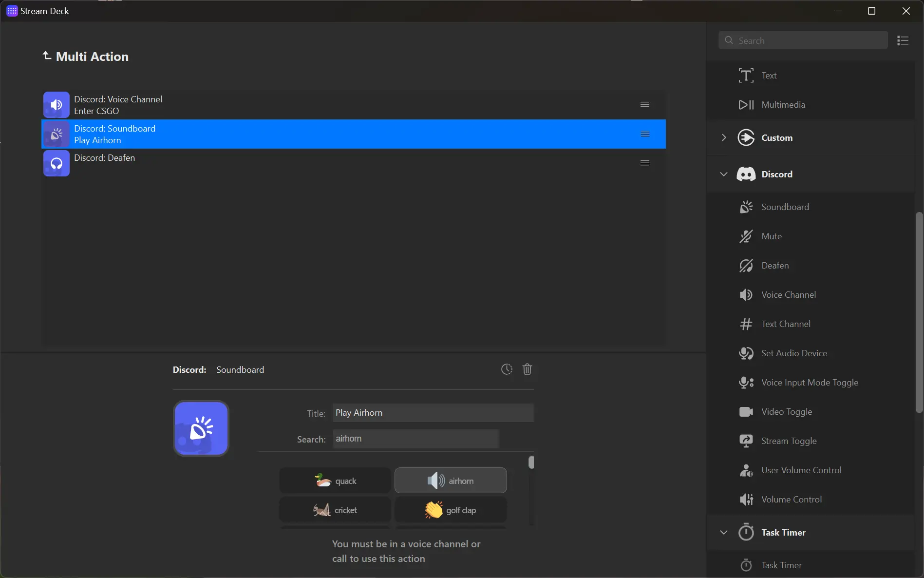Click the clock delay icon beside trash

pyautogui.click(x=507, y=369)
